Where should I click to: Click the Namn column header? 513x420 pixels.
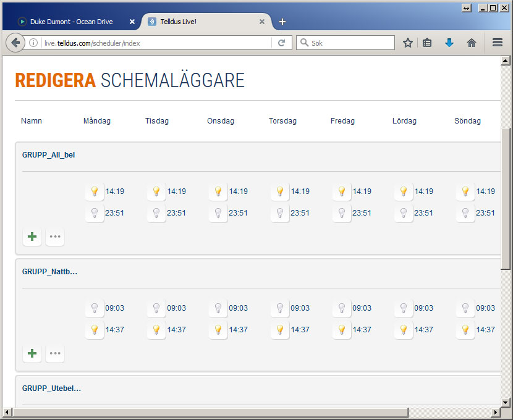click(x=32, y=121)
